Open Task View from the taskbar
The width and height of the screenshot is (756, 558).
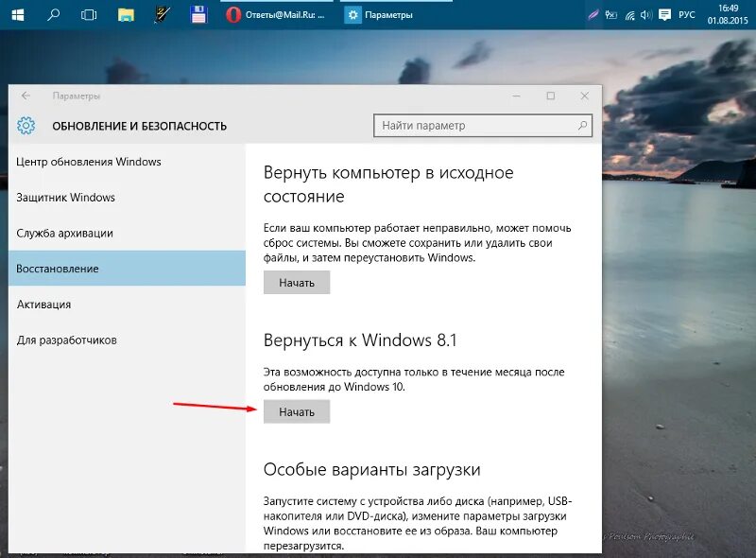click(x=89, y=15)
